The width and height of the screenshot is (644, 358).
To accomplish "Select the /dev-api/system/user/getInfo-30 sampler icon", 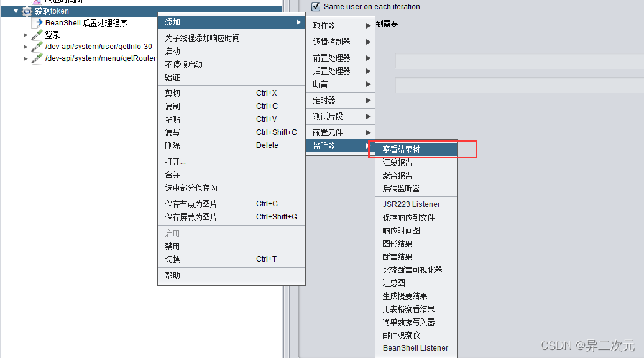I will click(x=35, y=46).
